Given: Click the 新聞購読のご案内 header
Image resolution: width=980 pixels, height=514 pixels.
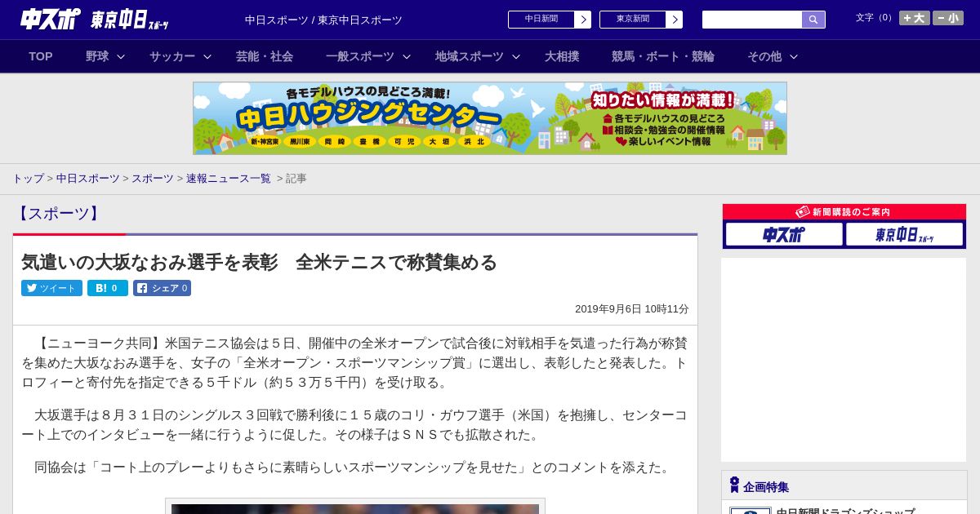Looking at the screenshot, I should 844,211.
